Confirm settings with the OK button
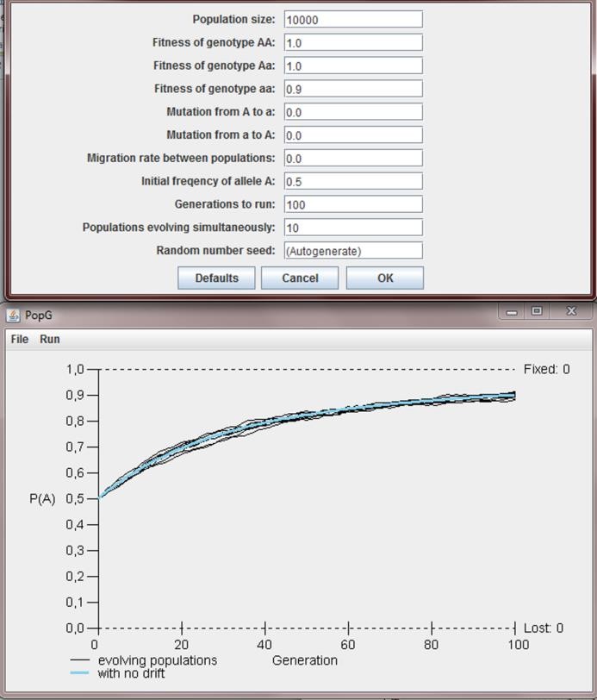597x700 pixels. [x=384, y=278]
